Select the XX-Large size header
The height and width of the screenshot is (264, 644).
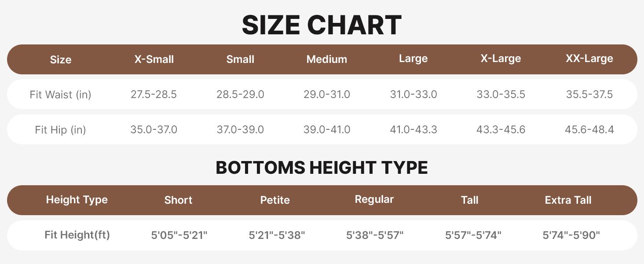click(589, 59)
